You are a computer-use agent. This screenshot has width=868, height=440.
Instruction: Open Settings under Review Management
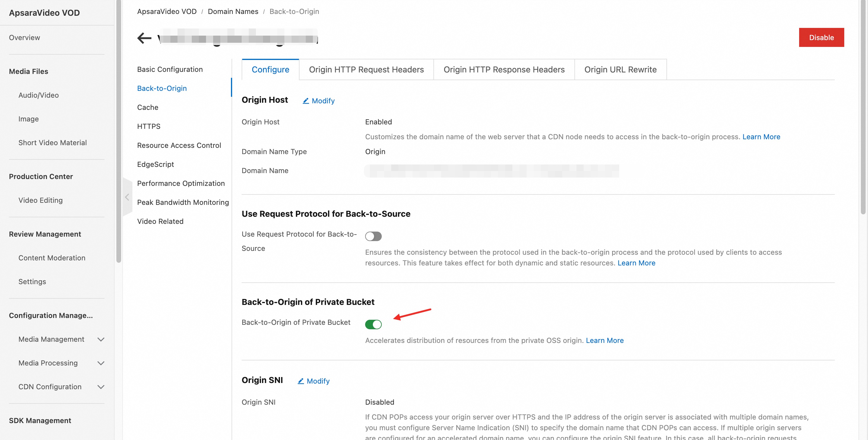pos(32,282)
